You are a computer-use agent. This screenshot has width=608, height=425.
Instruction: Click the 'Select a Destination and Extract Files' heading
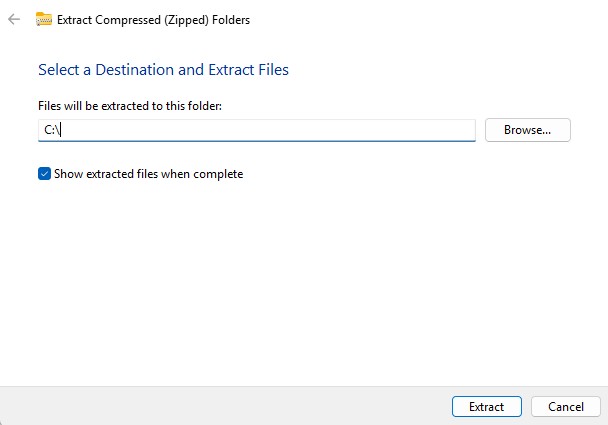click(163, 70)
